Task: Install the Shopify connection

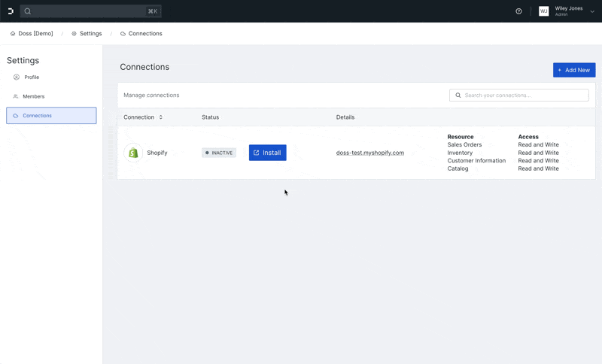Action: tap(267, 153)
